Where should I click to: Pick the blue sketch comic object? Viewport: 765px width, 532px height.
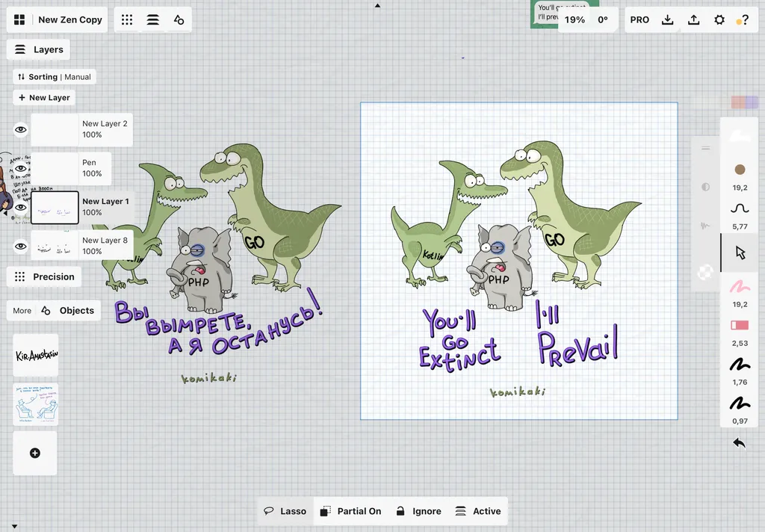coord(36,404)
